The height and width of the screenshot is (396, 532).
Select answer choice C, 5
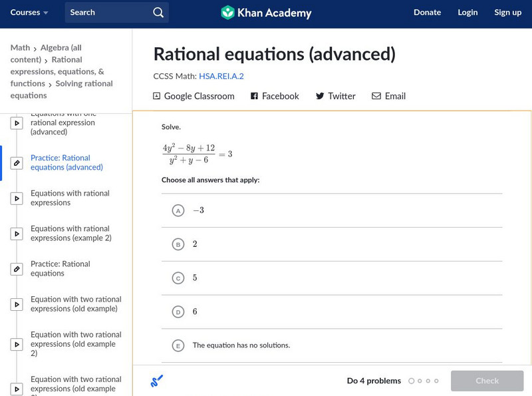coord(178,278)
